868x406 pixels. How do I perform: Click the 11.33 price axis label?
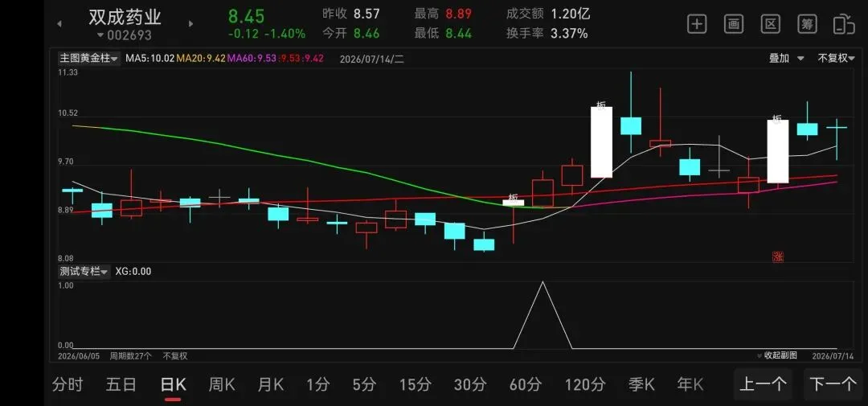tap(69, 72)
